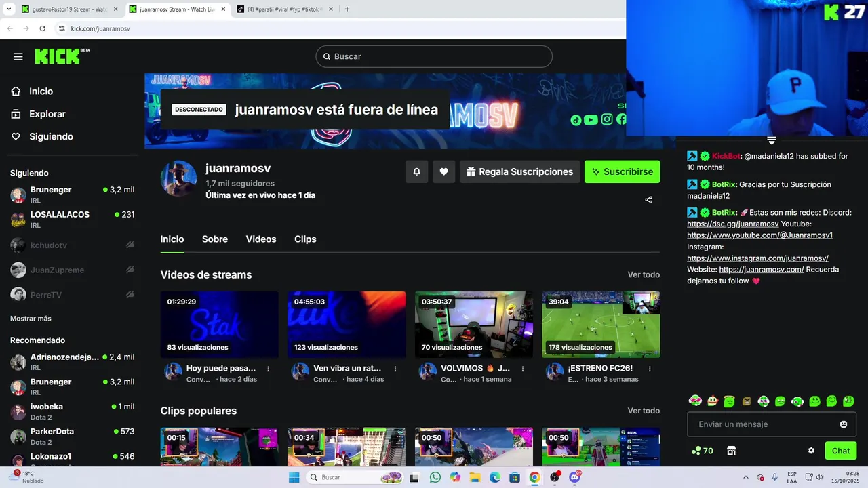Toggle the heart follow button
868x488 pixels.
(x=444, y=171)
